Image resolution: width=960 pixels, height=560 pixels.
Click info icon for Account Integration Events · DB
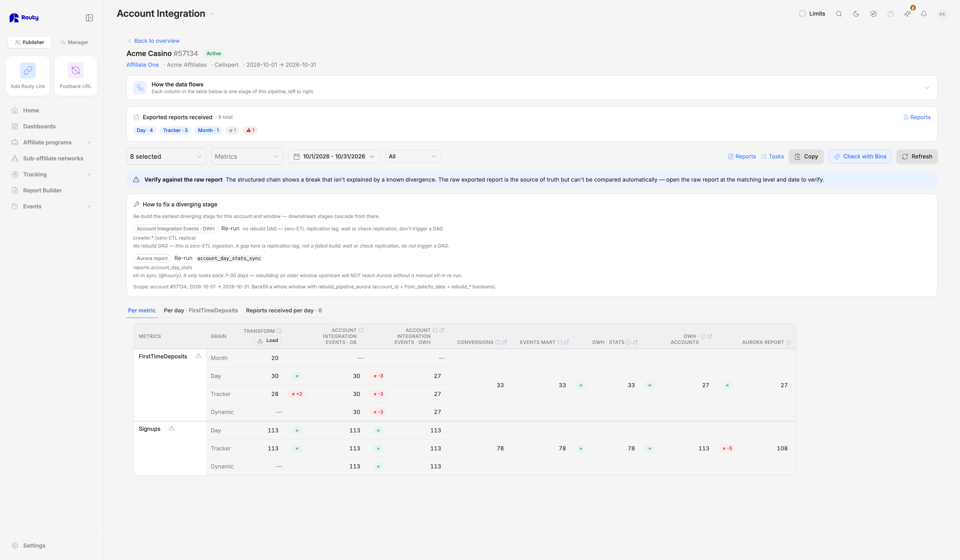pyautogui.click(x=361, y=330)
